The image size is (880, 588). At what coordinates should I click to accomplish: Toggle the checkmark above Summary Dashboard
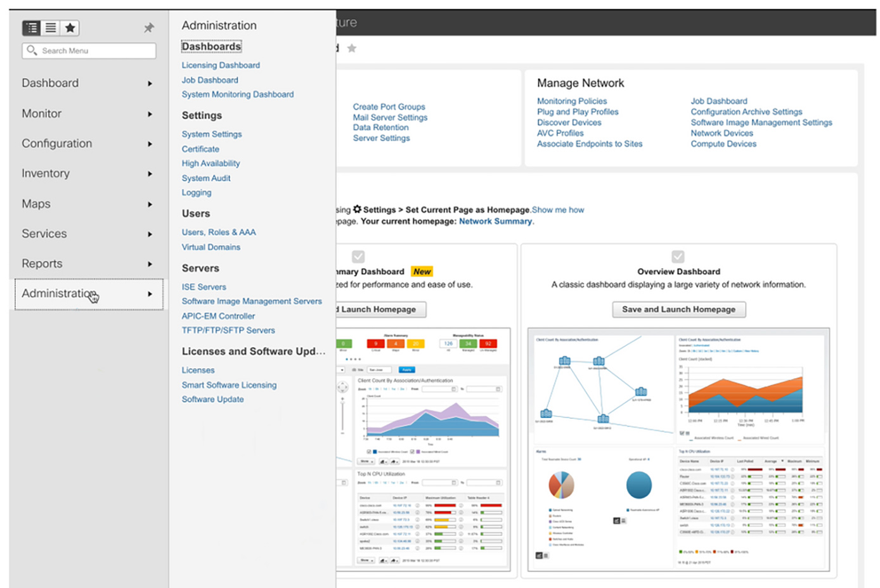coord(358,256)
